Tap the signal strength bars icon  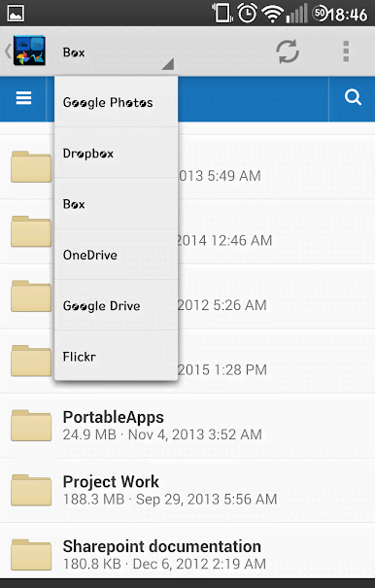pos(296,14)
